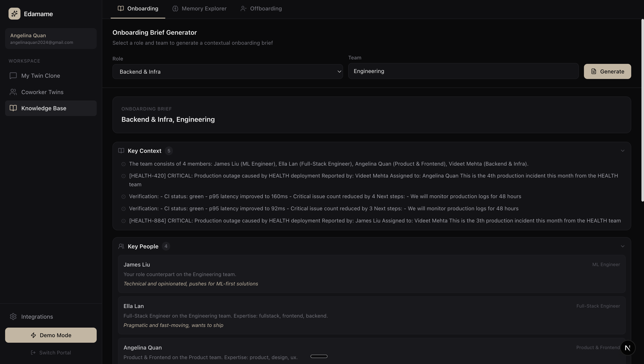This screenshot has width=644, height=364.
Task: Collapse the Key Context section chevron
Action: [622, 151]
